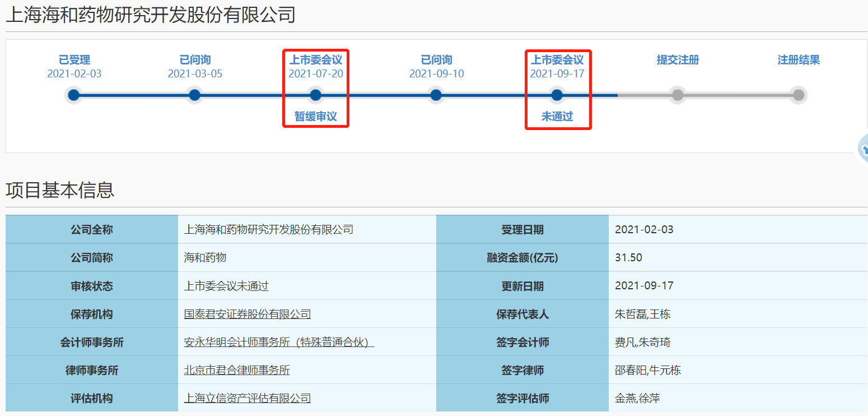Open the 国泰君安证券股份有限公司 link

pyautogui.click(x=248, y=314)
